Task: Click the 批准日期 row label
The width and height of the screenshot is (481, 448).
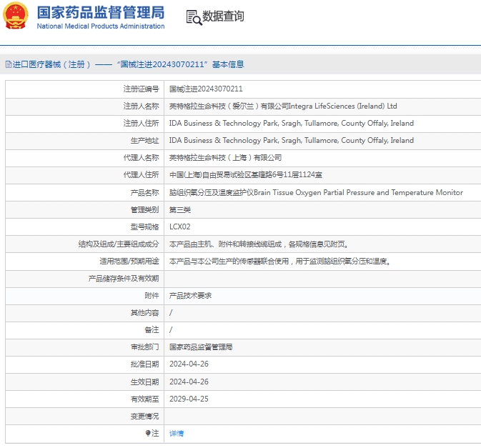Action: pyautogui.click(x=145, y=364)
